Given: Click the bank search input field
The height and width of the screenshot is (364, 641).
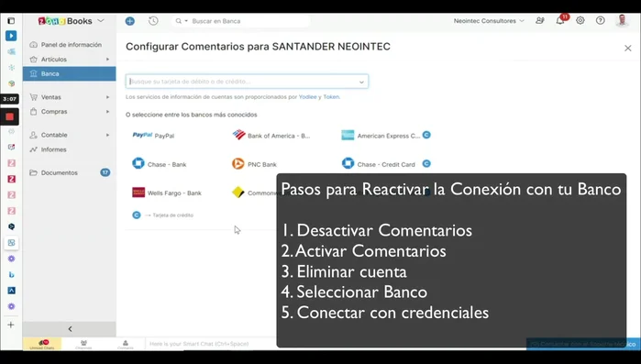Looking at the screenshot, I should (247, 82).
